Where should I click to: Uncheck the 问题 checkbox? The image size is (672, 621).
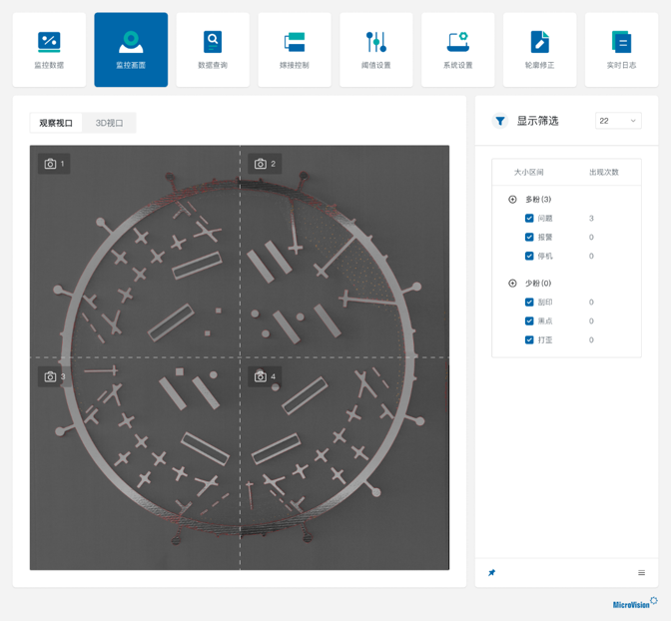[529, 219]
